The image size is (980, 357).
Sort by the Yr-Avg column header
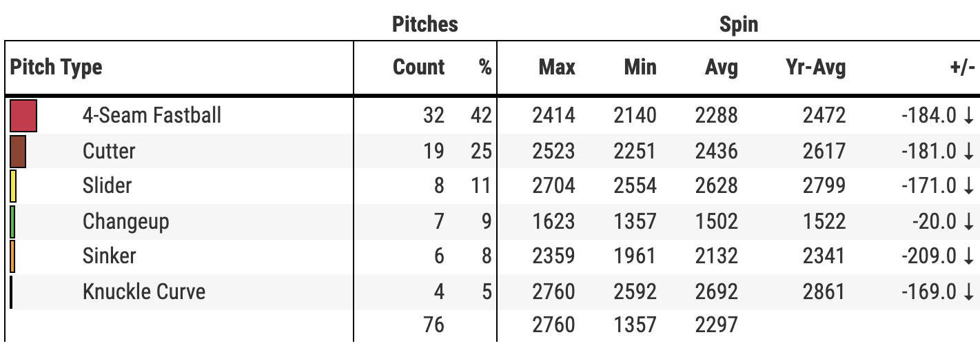815,68
